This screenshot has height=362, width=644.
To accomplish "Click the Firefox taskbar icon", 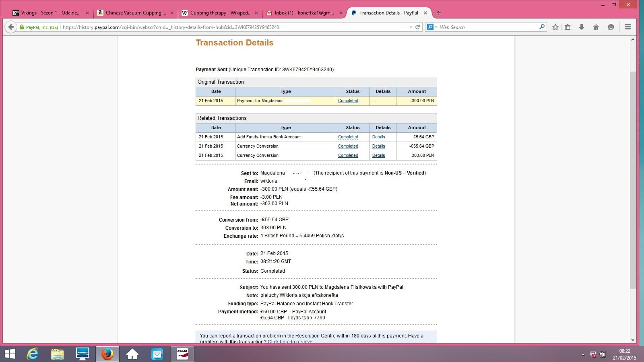I will click(107, 354).
